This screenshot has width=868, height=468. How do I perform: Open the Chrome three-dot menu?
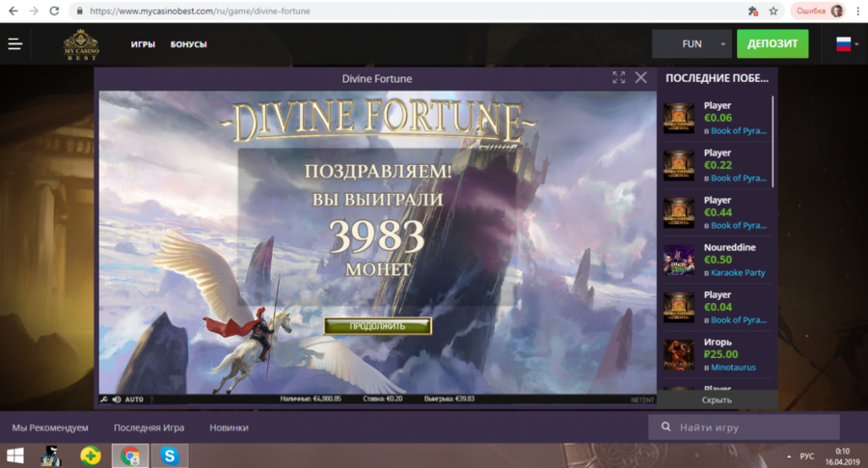(x=858, y=11)
